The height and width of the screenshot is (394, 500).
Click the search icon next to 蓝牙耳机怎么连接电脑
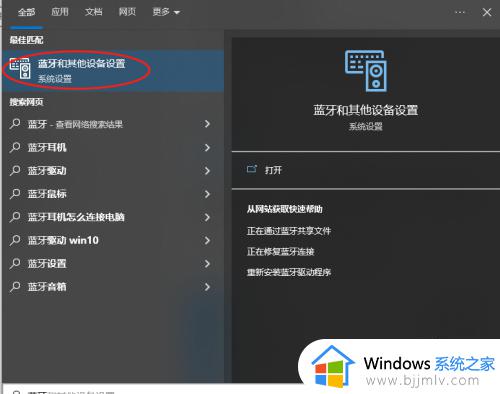click(15, 217)
